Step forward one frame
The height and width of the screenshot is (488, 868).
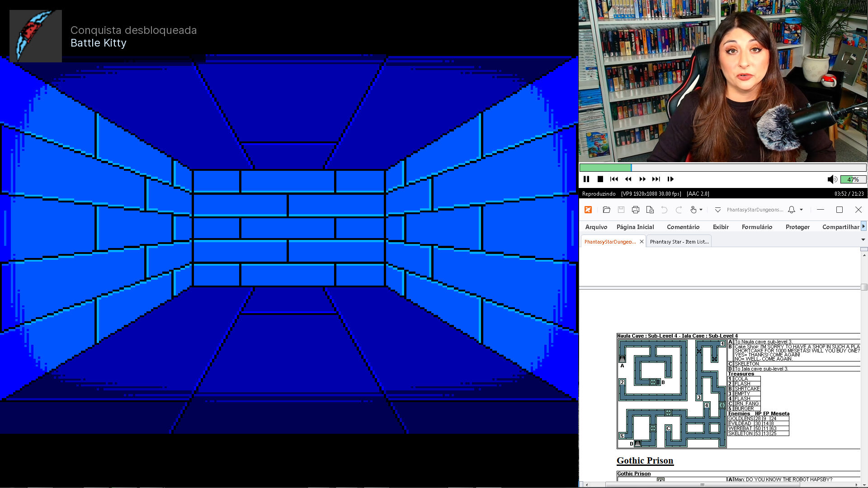point(670,179)
